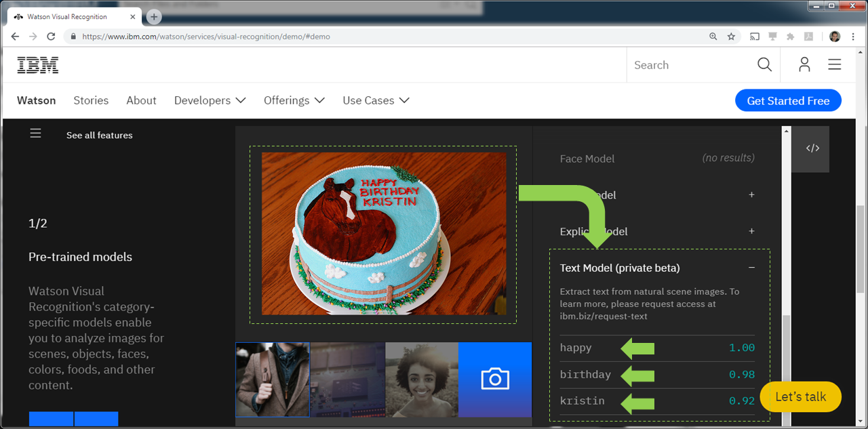
Task: Click the IBM logo
Action: click(38, 65)
